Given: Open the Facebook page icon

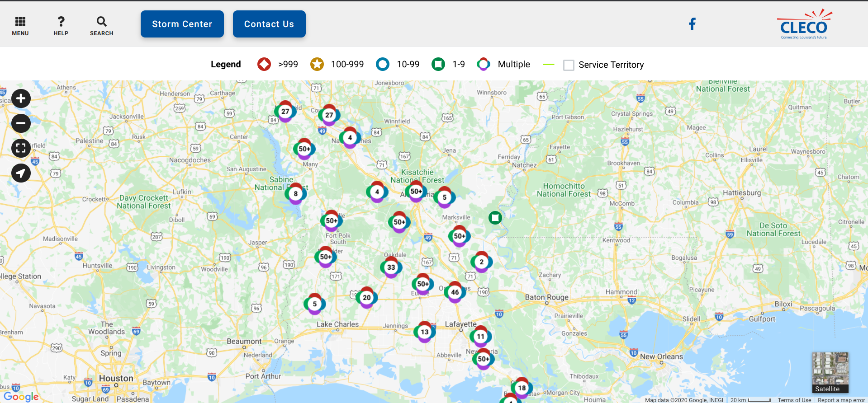Looking at the screenshot, I should pyautogui.click(x=692, y=24).
